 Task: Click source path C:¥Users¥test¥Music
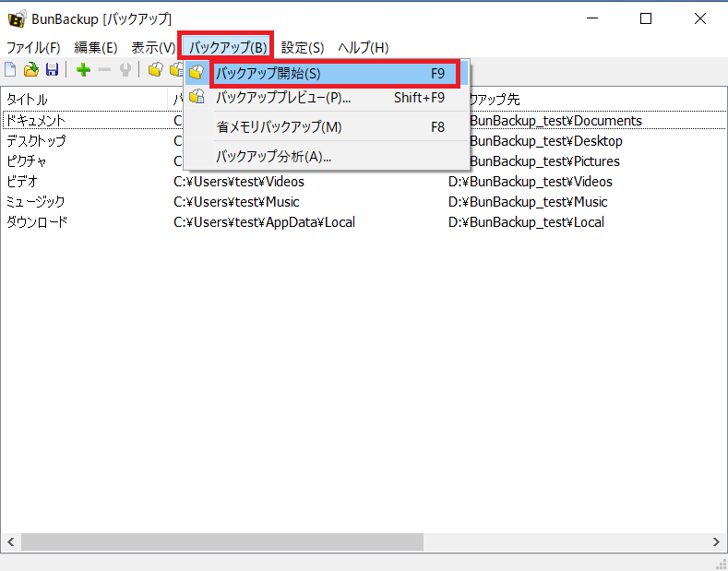tap(236, 202)
